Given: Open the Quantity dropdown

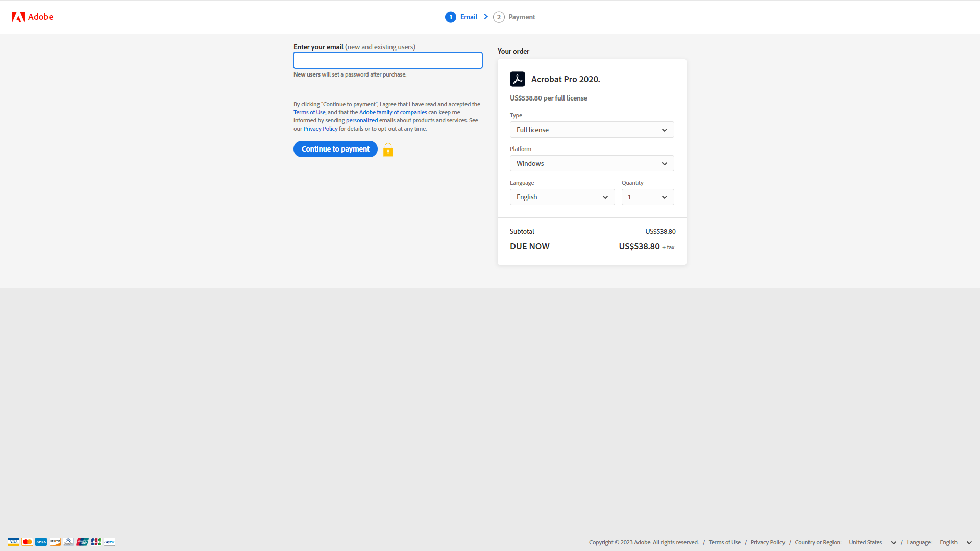Looking at the screenshot, I should point(648,197).
